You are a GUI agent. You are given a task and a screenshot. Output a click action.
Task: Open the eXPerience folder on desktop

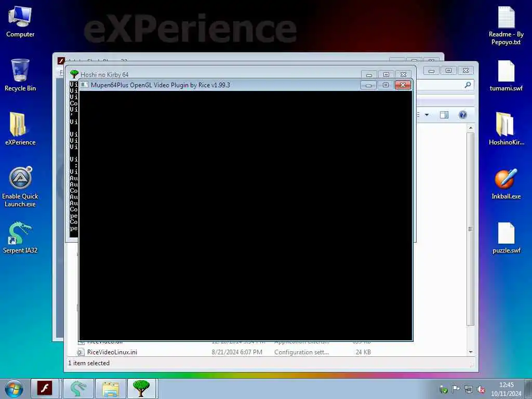point(20,129)
